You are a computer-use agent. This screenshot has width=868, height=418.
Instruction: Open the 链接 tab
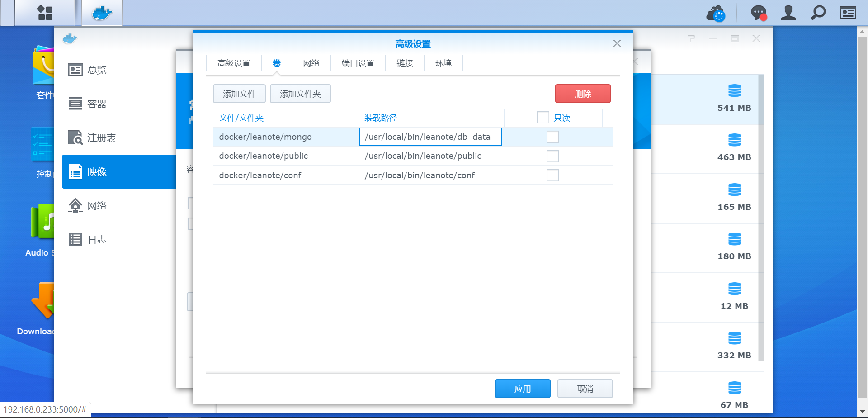coord(405,63)
